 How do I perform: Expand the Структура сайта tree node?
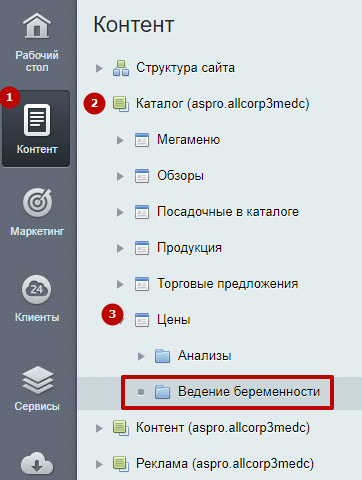pos(99,68)
